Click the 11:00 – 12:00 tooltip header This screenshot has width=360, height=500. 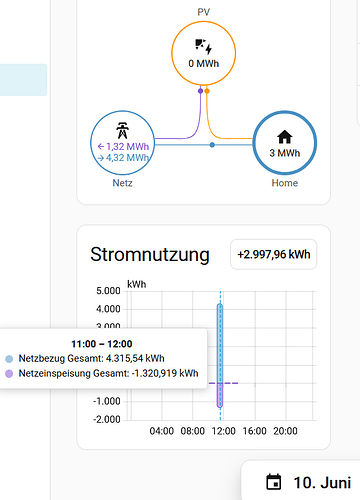[102, 344]
